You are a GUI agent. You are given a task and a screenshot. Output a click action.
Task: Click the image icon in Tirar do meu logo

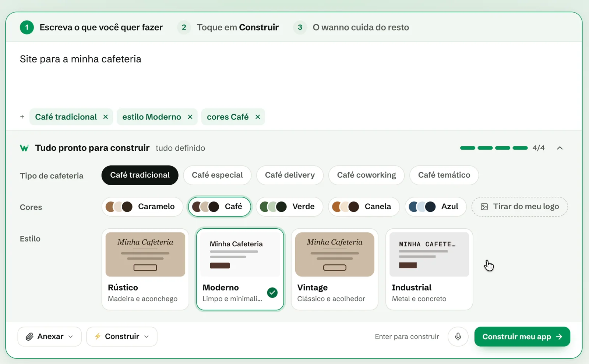[x=484, y=207]
